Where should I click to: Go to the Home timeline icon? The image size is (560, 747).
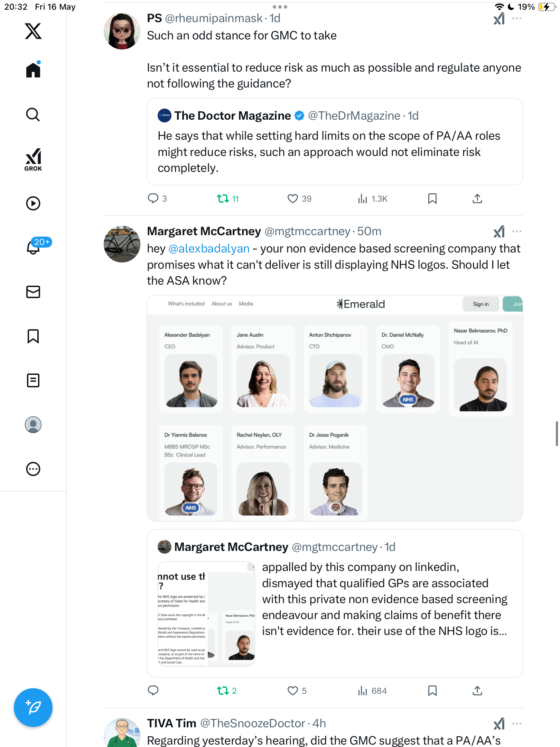(33, 70)
